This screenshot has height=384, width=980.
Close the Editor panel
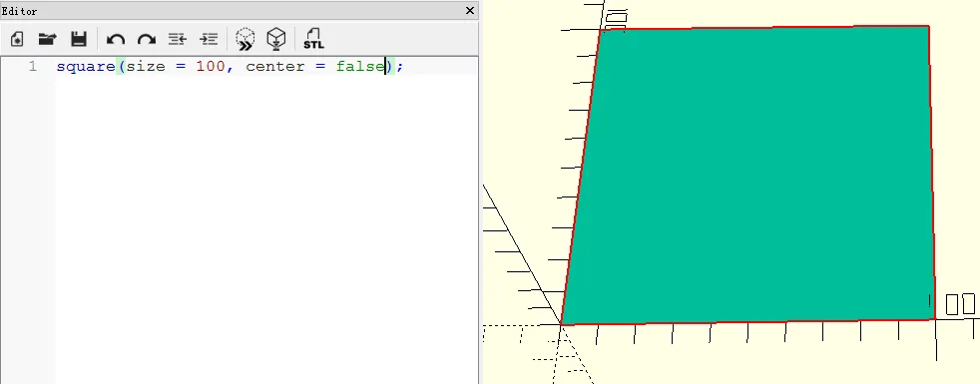point(471,11)
